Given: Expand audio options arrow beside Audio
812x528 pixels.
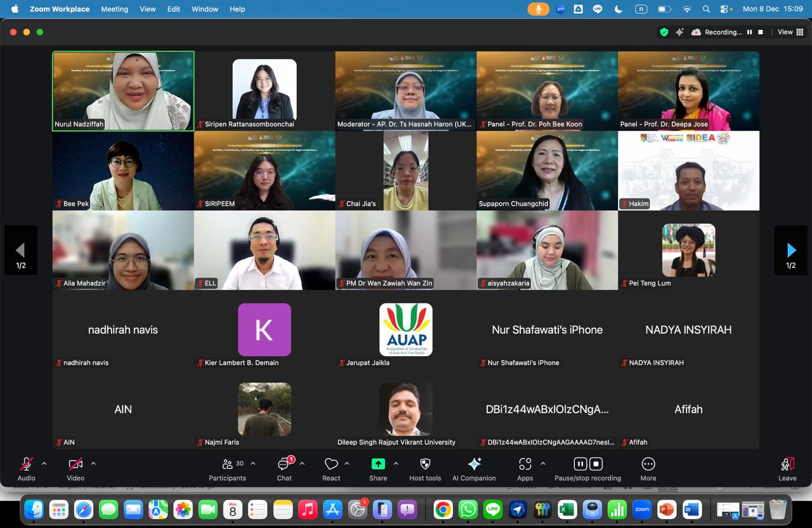Looking at the screenshot, I should pos(44,464).
